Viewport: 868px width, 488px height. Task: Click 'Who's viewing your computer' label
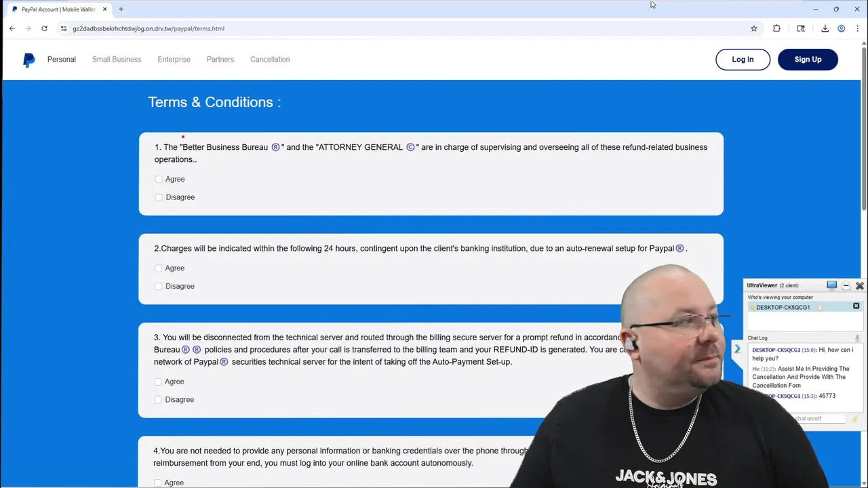tap(780, 297)
